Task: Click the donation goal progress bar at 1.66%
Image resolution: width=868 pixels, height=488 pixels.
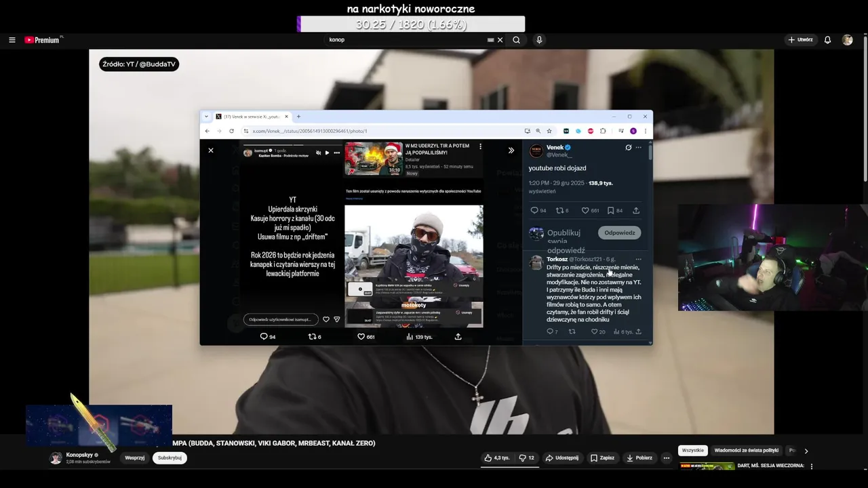Action: [x=411, y=24]
